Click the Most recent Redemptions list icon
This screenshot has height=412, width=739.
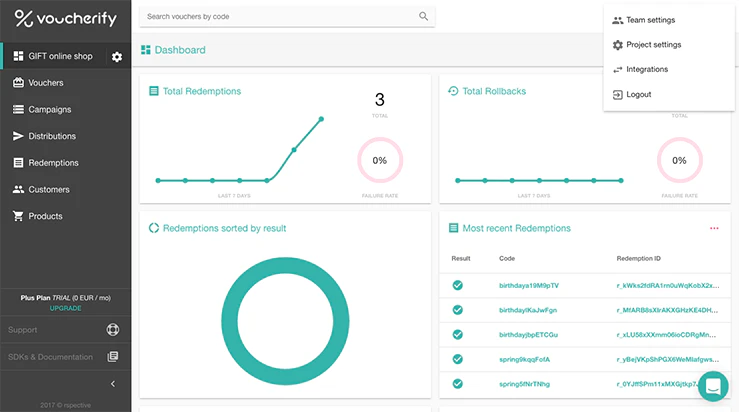453,228
